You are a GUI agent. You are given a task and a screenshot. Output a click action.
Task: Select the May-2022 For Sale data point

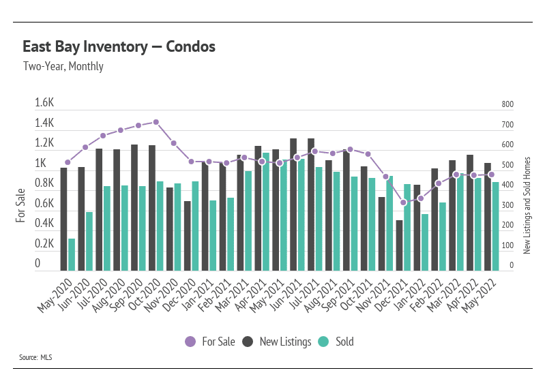tap(492, 175)
